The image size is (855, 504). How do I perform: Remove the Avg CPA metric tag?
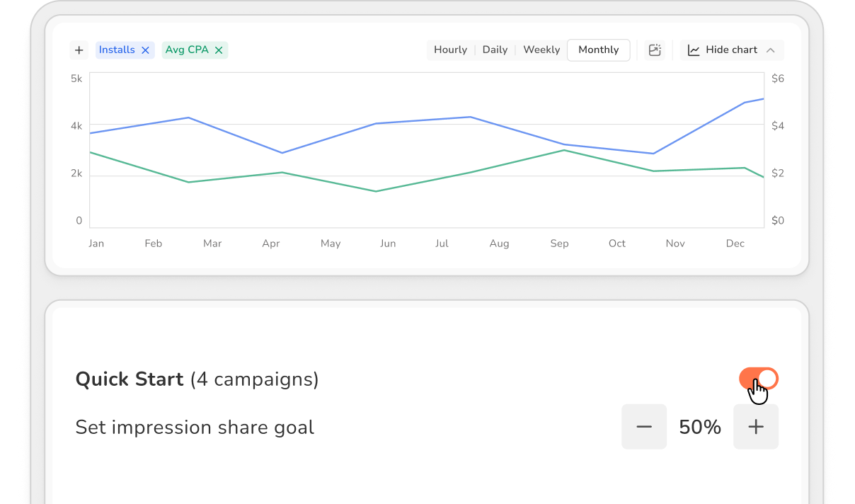(x=219, y=50)
